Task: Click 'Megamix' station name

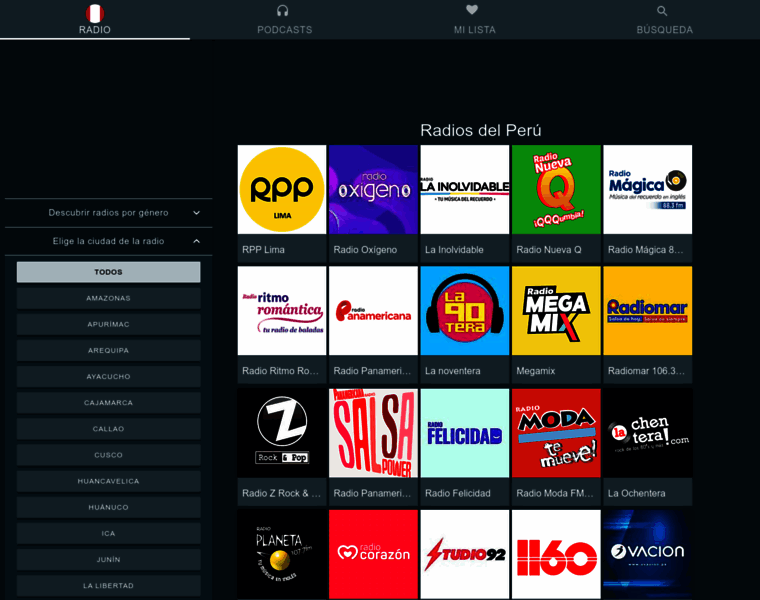Action: pos(536,371)
